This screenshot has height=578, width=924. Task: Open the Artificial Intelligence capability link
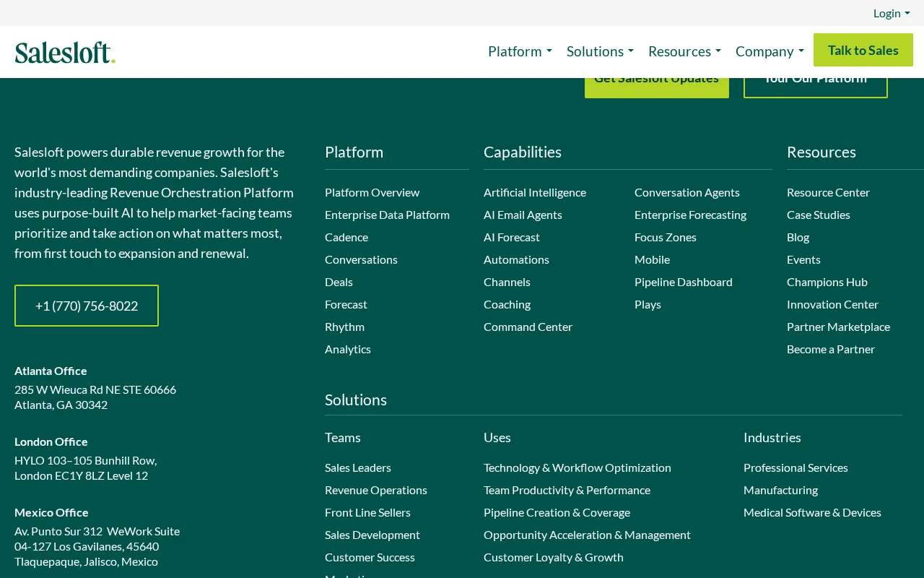click(x=535, y=192)
